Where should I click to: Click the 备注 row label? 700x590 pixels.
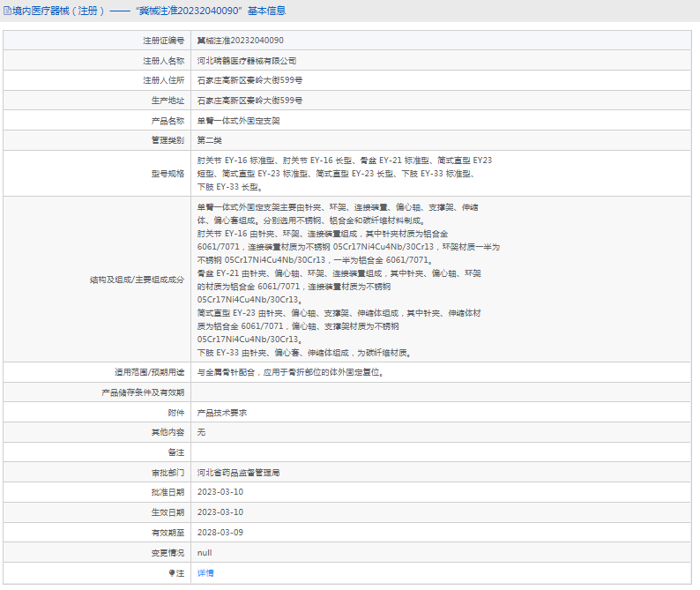pyautogui.click(x=176, y=452)
